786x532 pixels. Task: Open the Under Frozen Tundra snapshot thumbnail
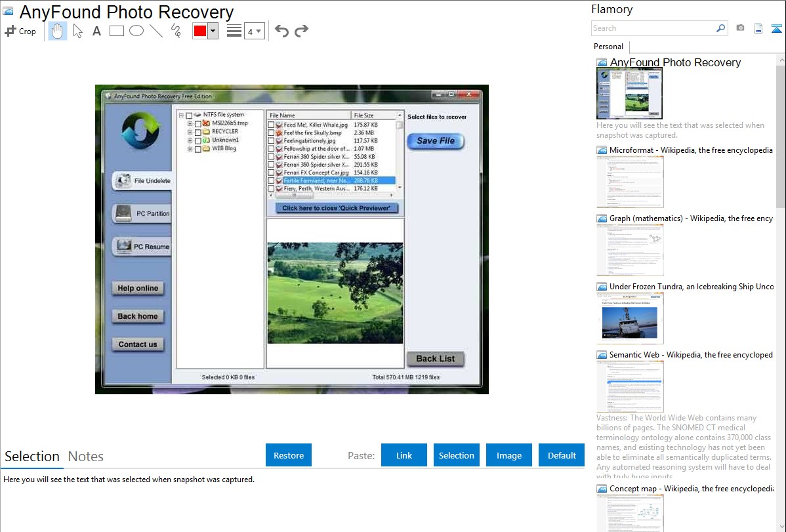click(x=630, y=319)
